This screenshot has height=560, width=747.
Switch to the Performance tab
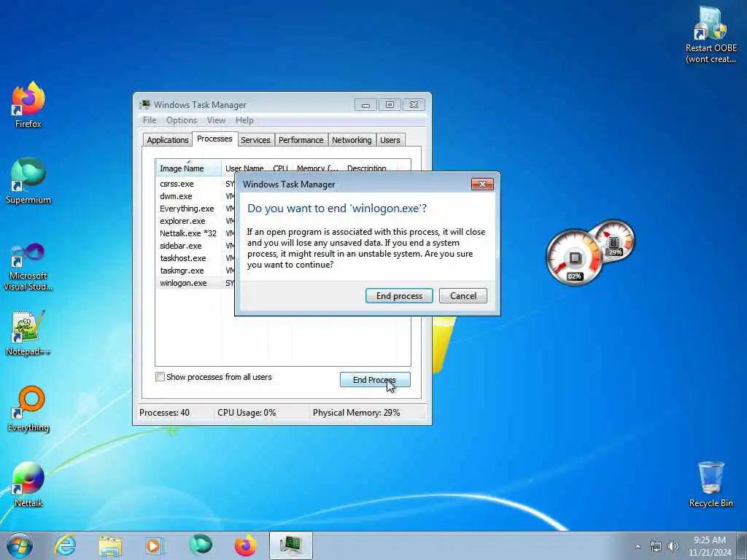[x=301, y=140]
